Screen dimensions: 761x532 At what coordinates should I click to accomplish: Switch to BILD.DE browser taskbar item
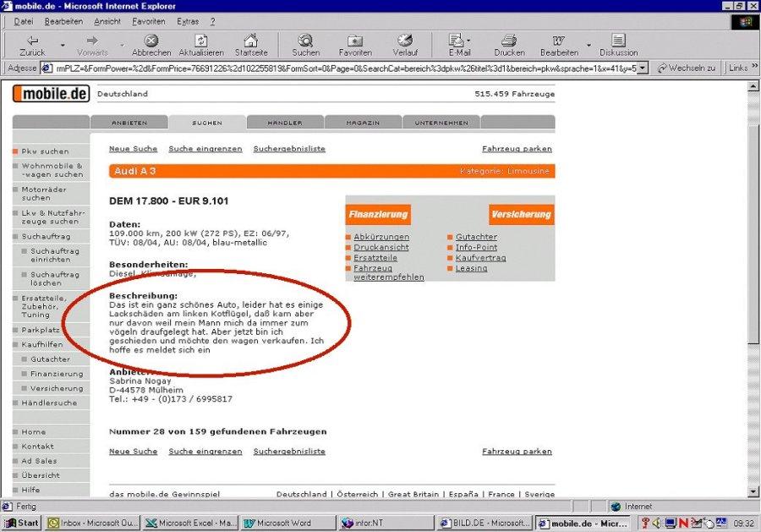485,523
